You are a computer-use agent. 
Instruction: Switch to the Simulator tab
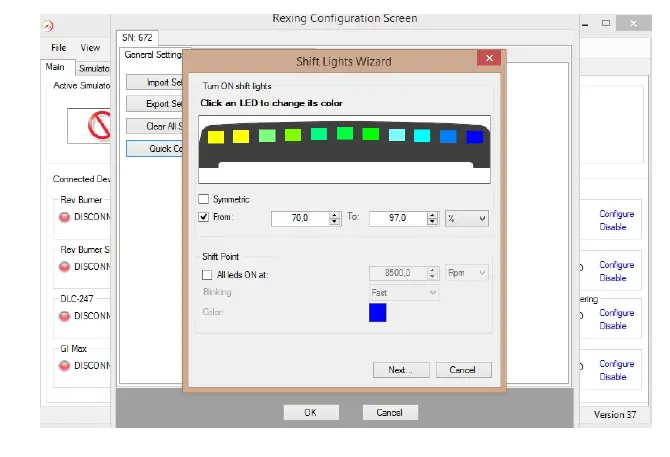[x=93, y=68]
